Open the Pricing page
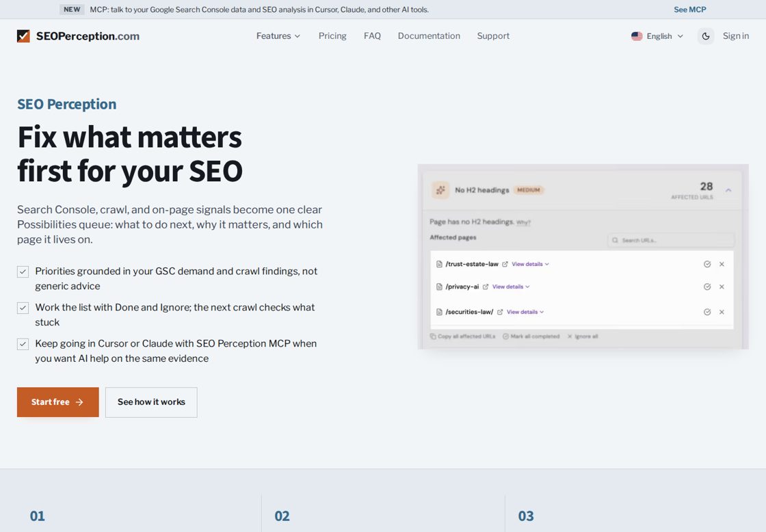 pyautogui.click(x=332, y=36)
